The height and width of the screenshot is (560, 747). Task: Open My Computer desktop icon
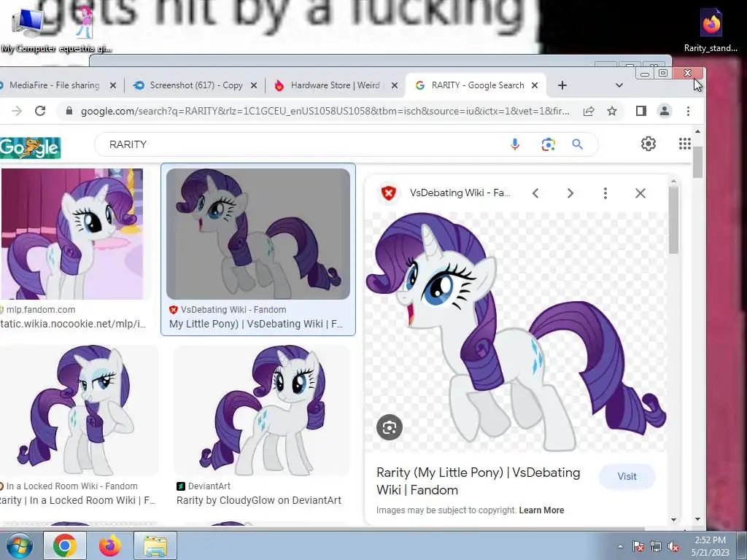(x=28, y=30)
